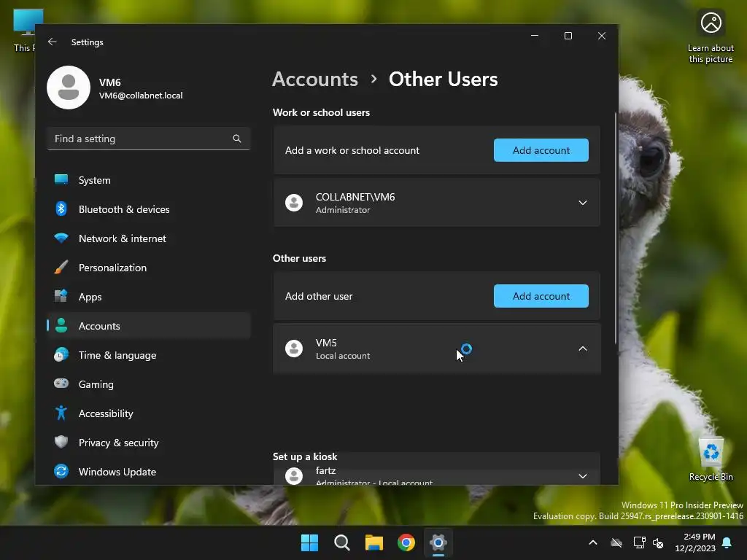Collapse the VM5 account chevron
Image resolution: width=747 pixels, height=560 pixels.
pyautogui.click(x=583, y=349)
